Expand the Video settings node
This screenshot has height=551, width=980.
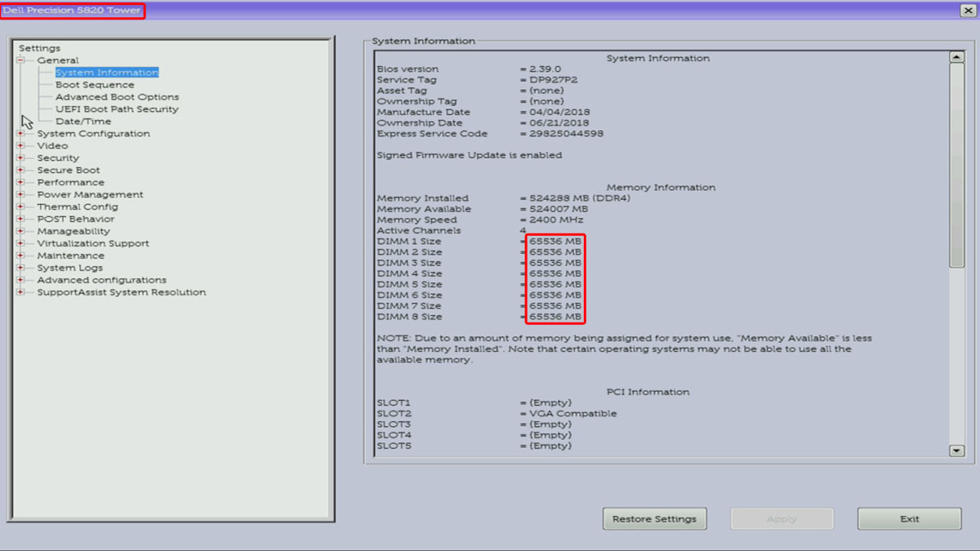20,146
